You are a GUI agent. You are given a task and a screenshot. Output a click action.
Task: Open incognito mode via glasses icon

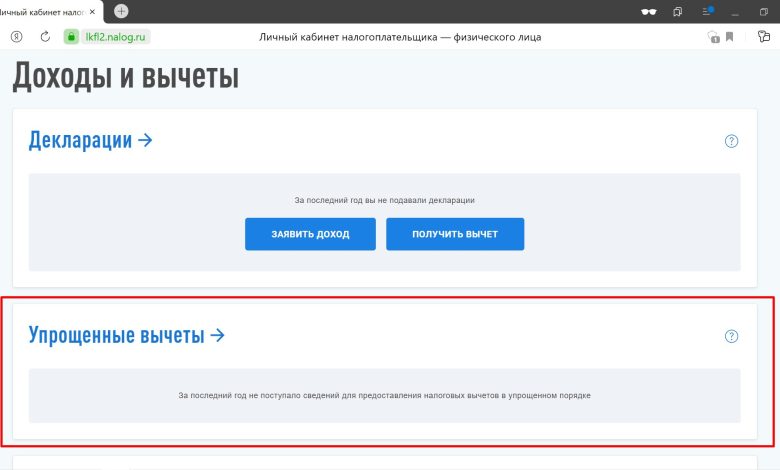pos(648,11)
